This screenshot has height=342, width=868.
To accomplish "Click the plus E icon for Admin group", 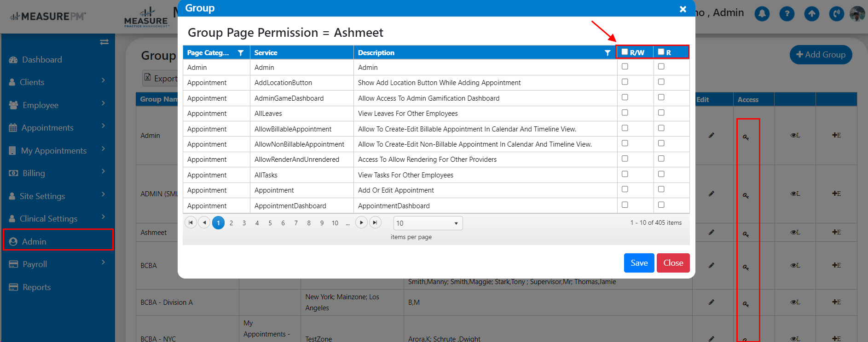I will [836, 135].
